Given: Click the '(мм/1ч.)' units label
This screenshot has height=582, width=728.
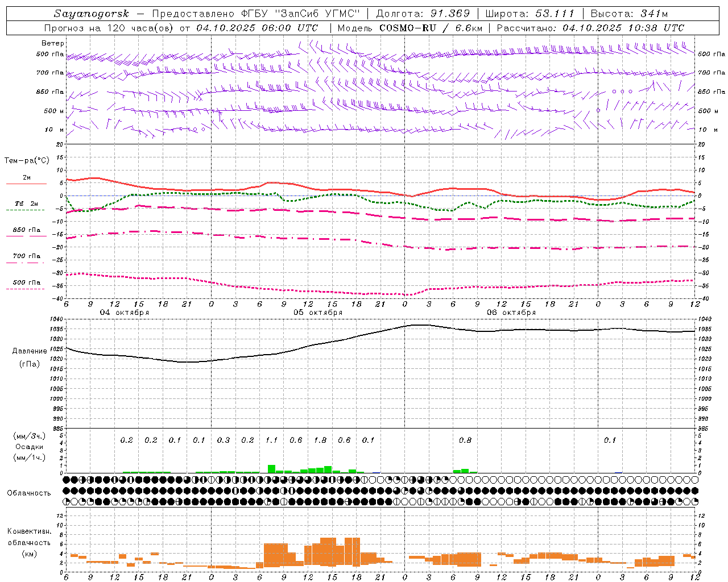Looking at the screenshot, I should [30, 458].
